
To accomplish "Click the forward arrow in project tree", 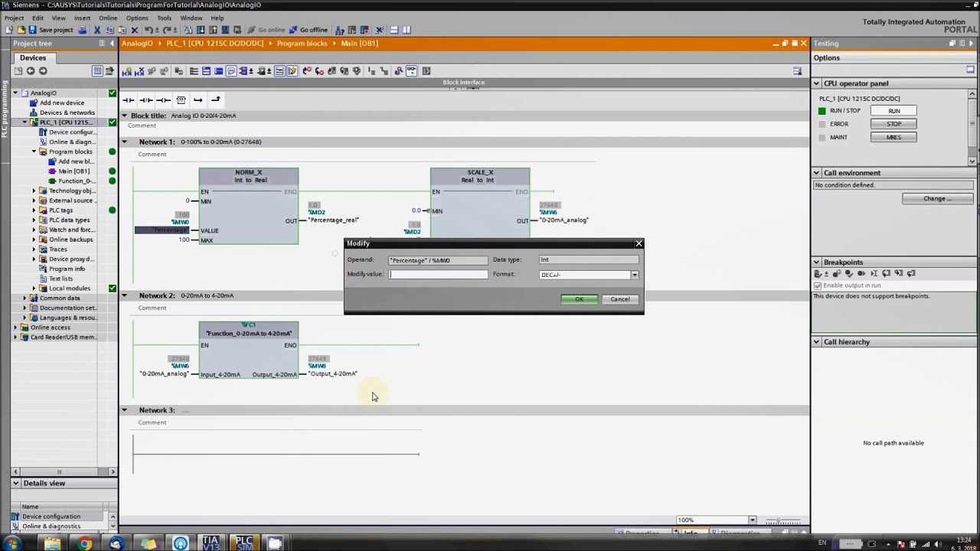I will (43, 71).
